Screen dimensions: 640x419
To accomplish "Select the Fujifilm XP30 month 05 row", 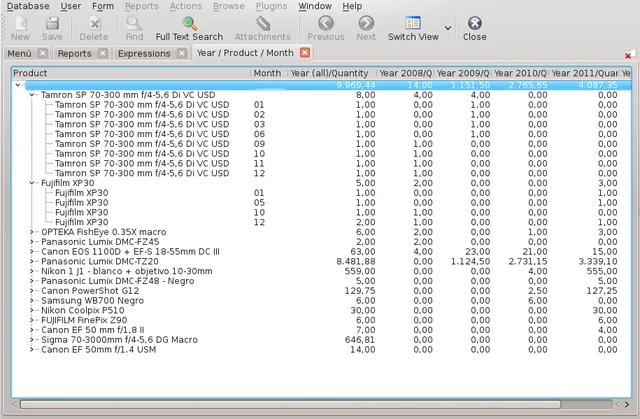I will 322,202.
